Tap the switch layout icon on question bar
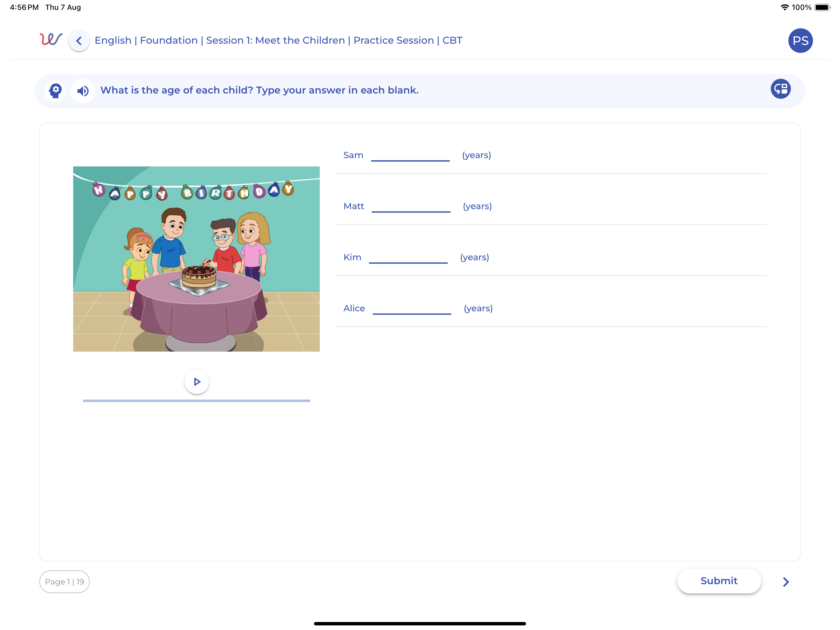Viewport: 840px width, 630px height. click(780, 89)
